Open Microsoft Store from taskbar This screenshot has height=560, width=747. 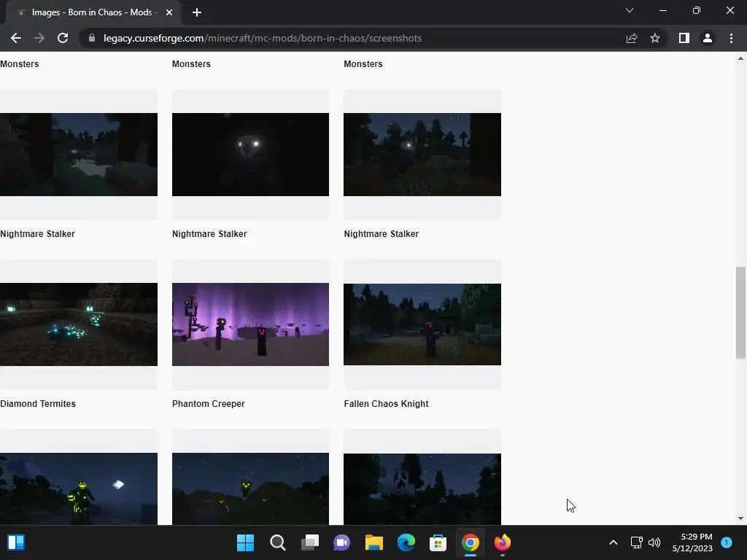pos(438,542)
